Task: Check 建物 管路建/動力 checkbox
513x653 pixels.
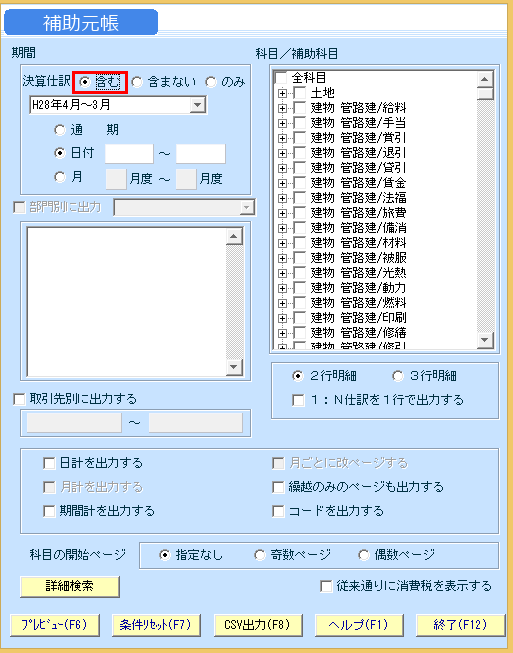Action: [300, 288]
